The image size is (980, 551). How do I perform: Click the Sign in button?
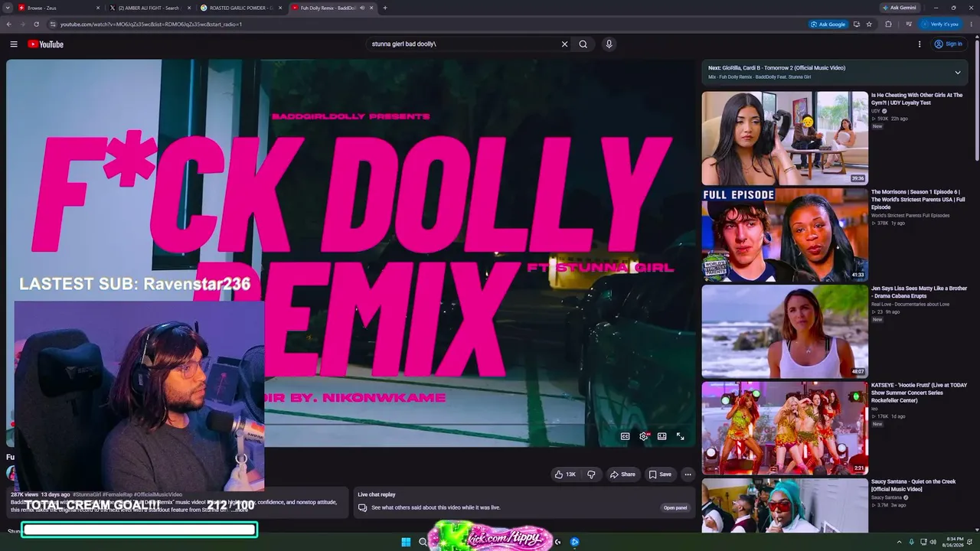point(948,44)
